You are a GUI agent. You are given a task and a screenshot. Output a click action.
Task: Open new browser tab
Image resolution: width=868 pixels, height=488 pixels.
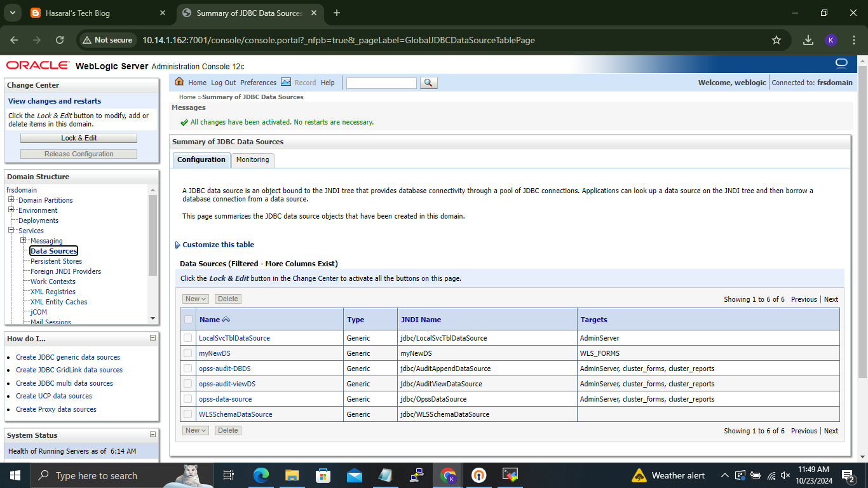pyautogui.click(x=337, y=13)
